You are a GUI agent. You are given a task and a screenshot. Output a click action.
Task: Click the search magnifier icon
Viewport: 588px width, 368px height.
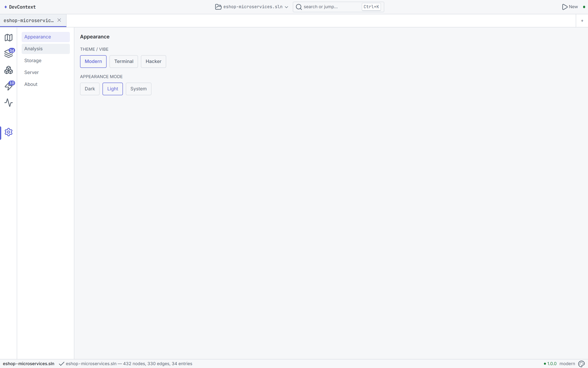(x=299, y=7)
